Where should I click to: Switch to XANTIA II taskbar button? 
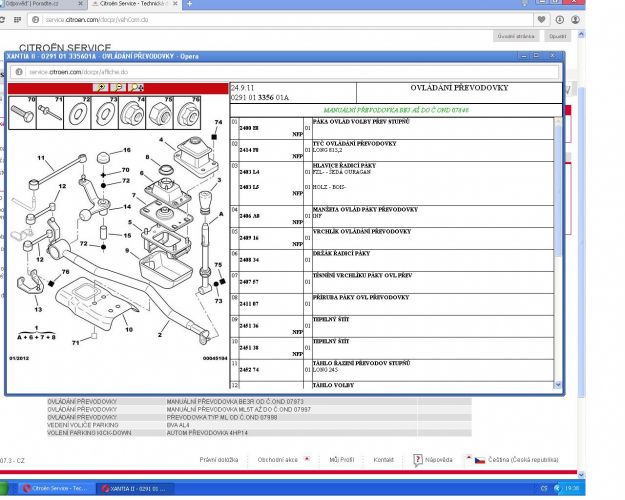pos(136,488)
